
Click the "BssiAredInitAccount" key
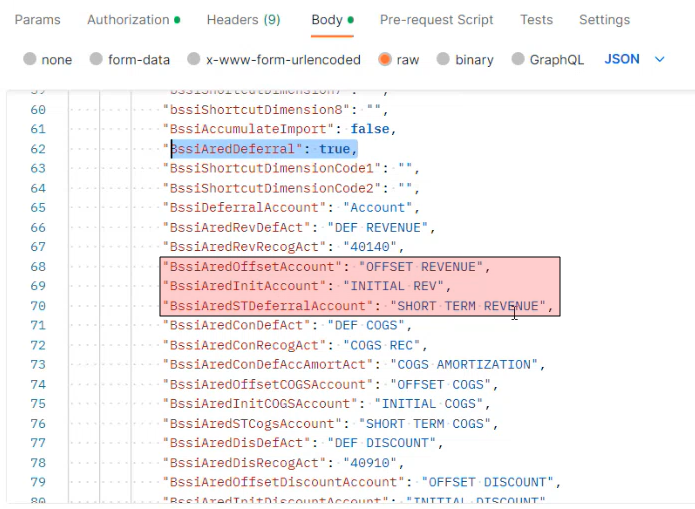(x=245, y=286)
